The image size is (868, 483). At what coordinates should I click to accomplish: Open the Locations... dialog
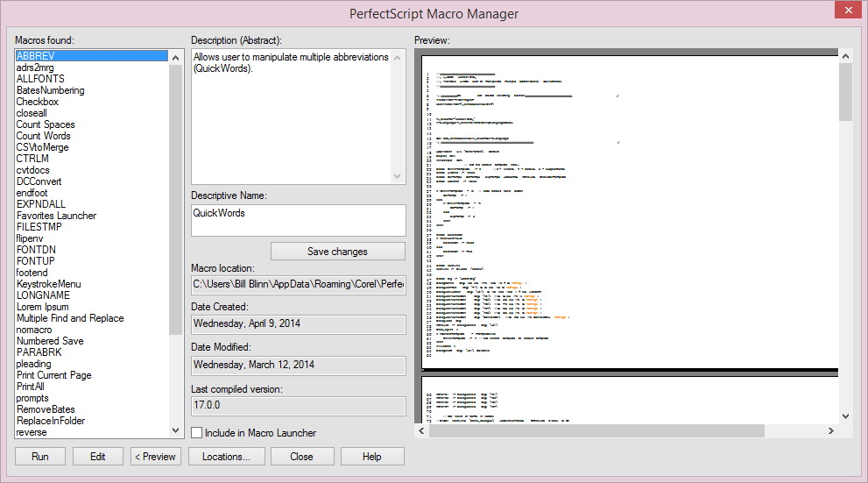226,457
